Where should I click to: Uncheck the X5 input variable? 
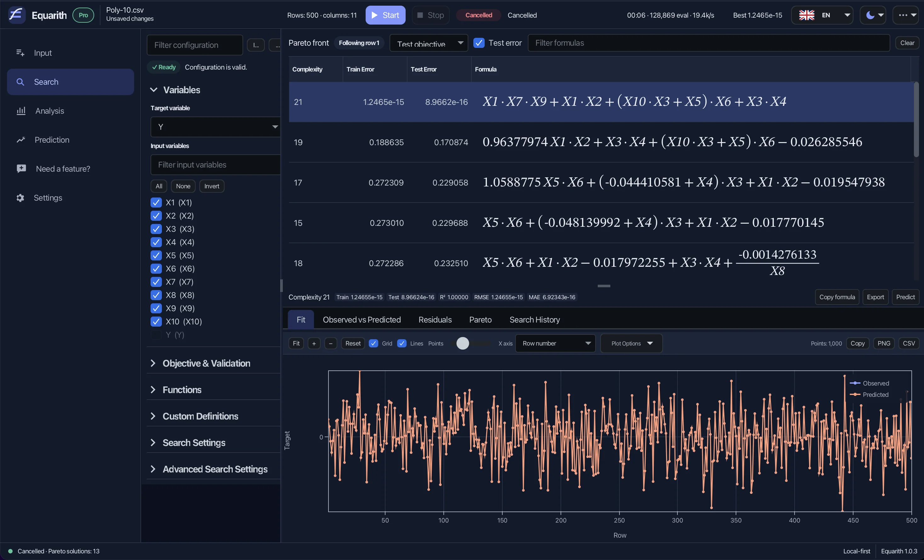156,255
